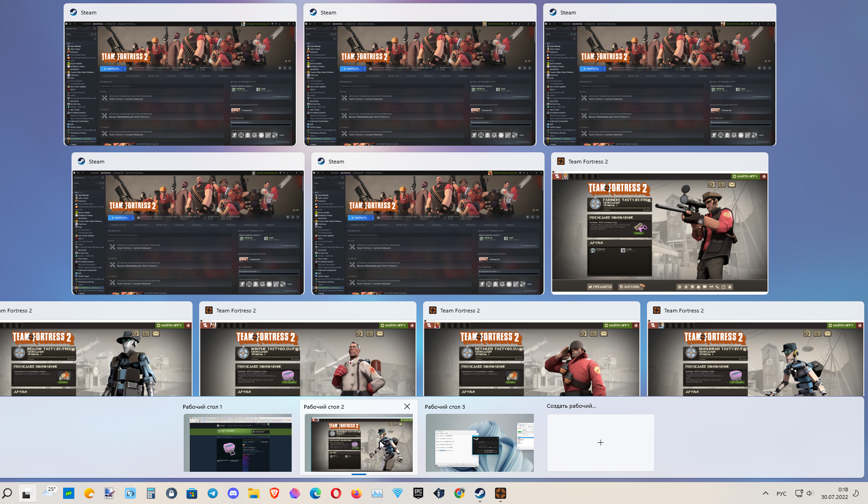Open the purple gem app icon

tap(294, 493)
